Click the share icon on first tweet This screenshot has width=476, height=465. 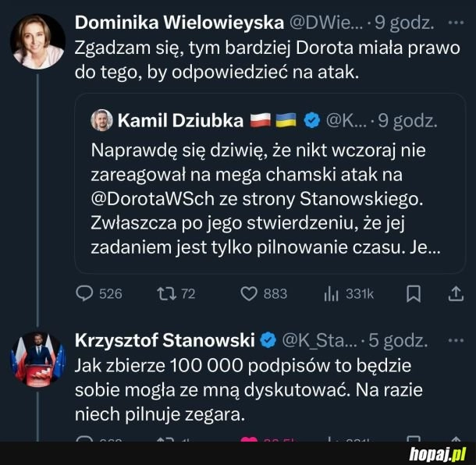click(x=456, y=293)
